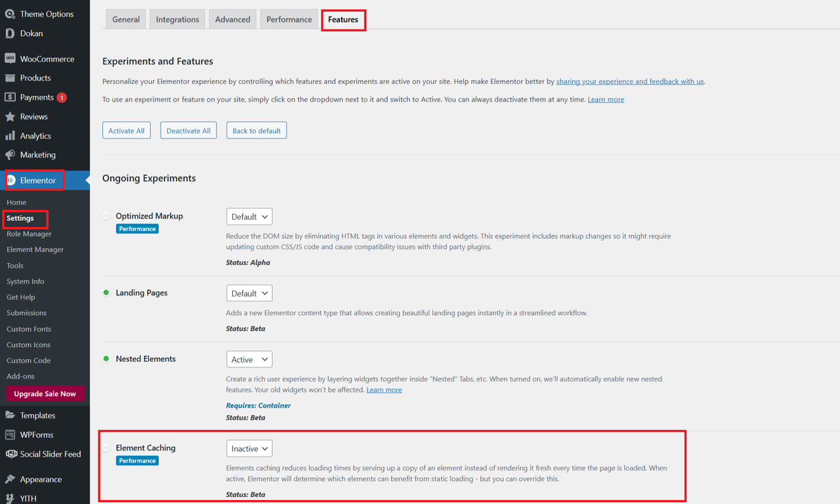Click the Activate All button
840x504 pixels.
127,131
